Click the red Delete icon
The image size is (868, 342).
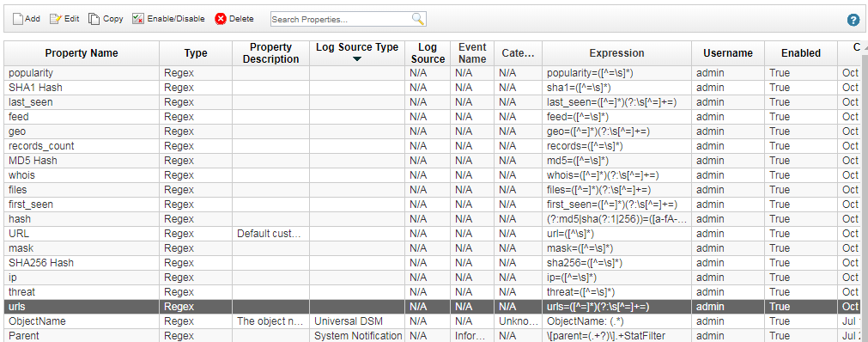coord(221,19)
